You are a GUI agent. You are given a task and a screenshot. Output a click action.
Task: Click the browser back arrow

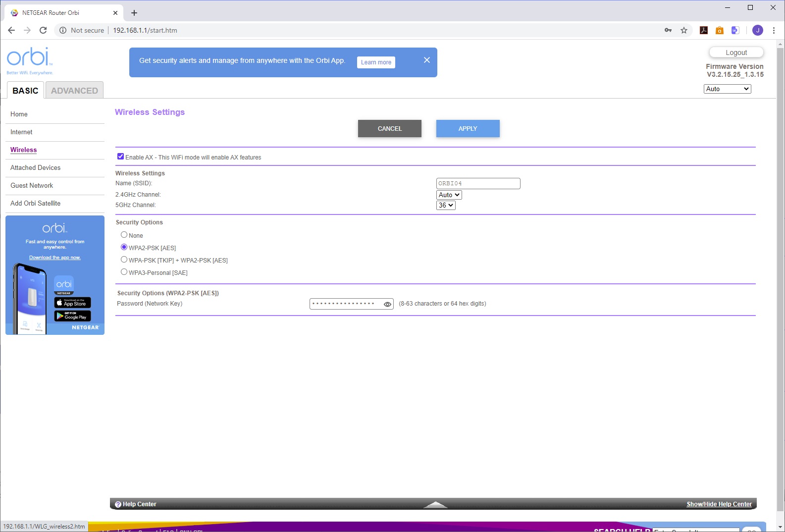[11, 30]
